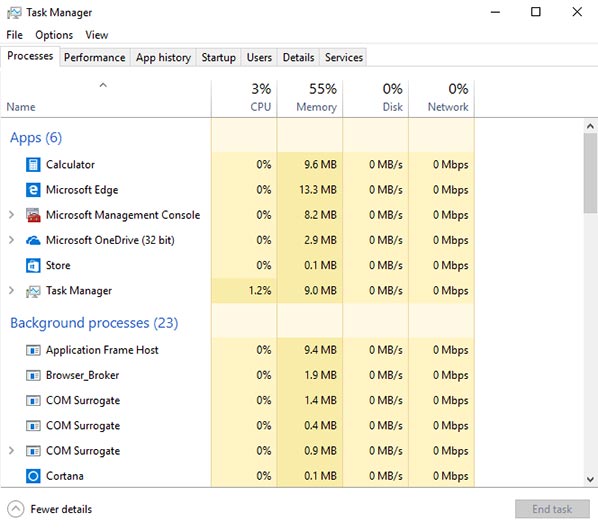Click the End task button
598x531 pixels.
point(552,509)
